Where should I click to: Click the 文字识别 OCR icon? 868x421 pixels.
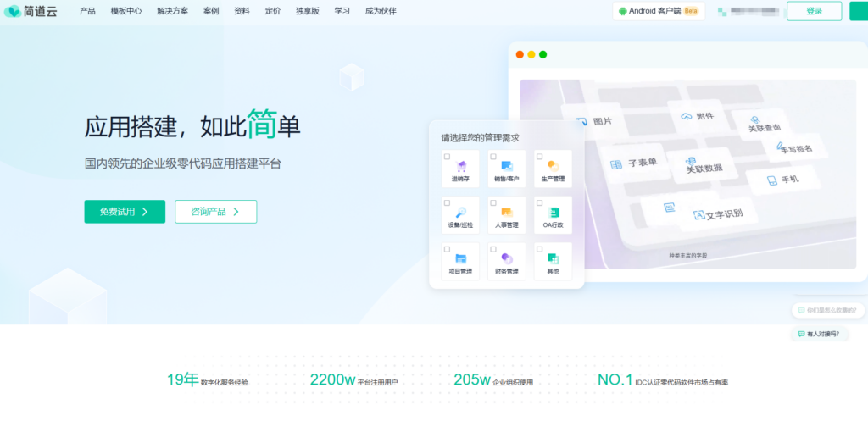coord(699,215)
